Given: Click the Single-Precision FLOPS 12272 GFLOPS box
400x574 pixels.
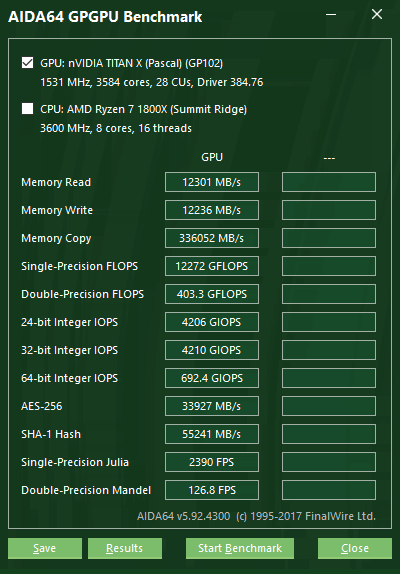Looking at the screenshot, I should (x=212, y=266).
